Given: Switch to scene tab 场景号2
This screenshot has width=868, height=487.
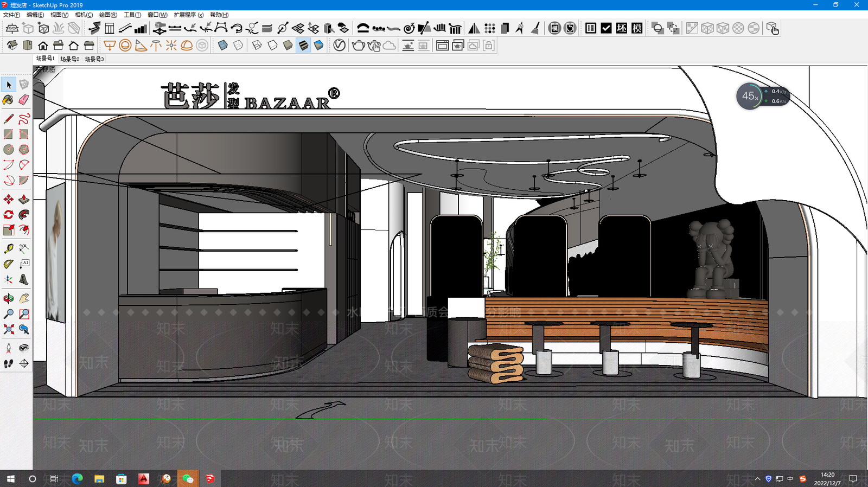Looking at the screenshot, I should [69, 59].
